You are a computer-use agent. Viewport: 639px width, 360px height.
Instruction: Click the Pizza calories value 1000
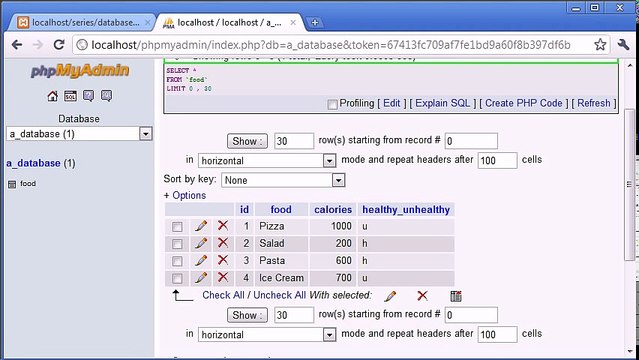pos(342,226)
